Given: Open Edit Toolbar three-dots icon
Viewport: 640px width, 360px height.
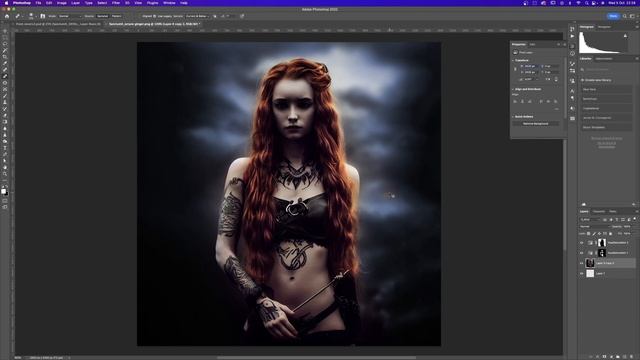Looking at the screenshot, I should click(x=5, y=180).
